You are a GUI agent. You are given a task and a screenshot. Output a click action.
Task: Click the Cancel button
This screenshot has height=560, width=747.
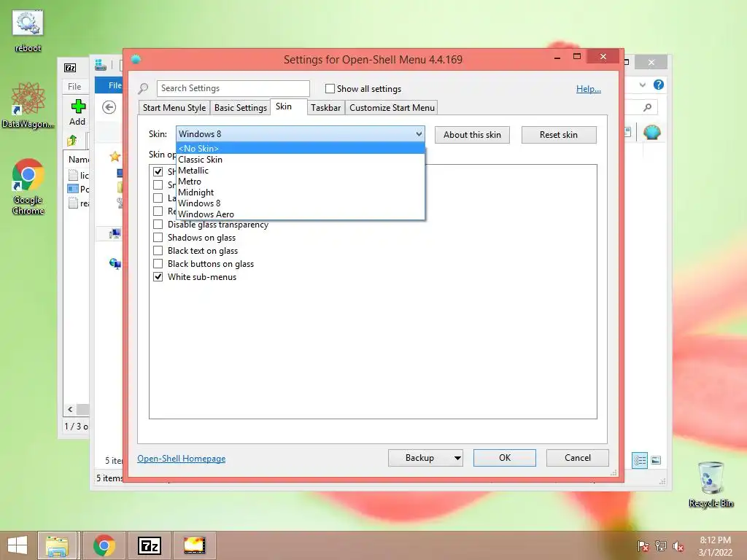(x=578, y=458)
